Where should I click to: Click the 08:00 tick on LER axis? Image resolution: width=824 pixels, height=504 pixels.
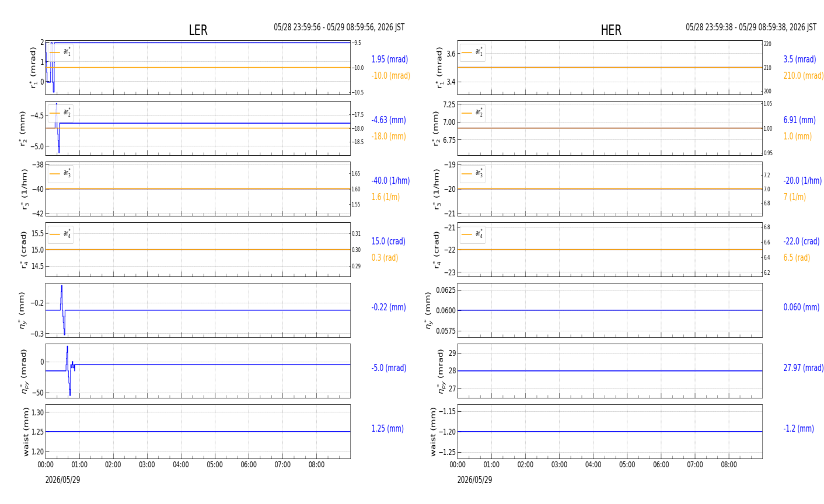(x=316, y=466)
